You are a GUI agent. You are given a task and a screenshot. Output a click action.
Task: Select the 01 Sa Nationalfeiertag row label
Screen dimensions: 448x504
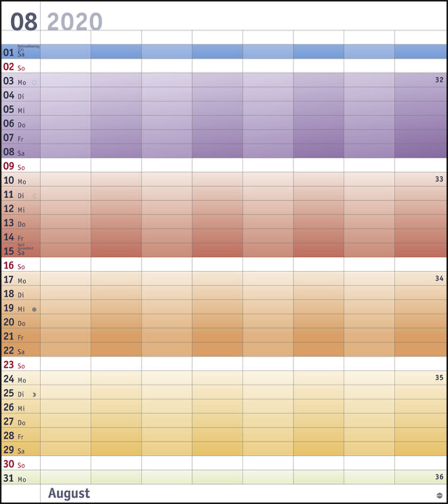[x=21, y=51]
